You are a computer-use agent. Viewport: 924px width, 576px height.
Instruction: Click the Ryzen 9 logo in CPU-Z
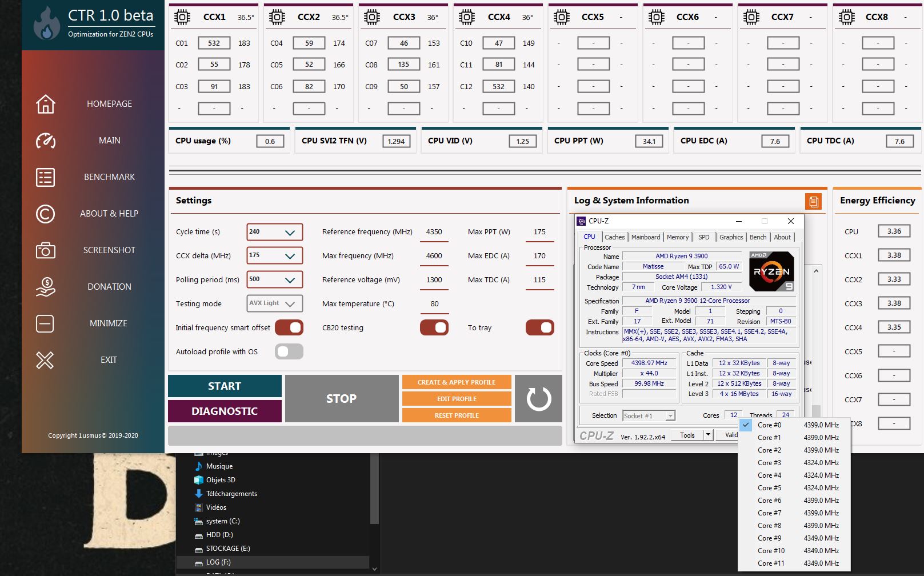[x=771, y=271]
